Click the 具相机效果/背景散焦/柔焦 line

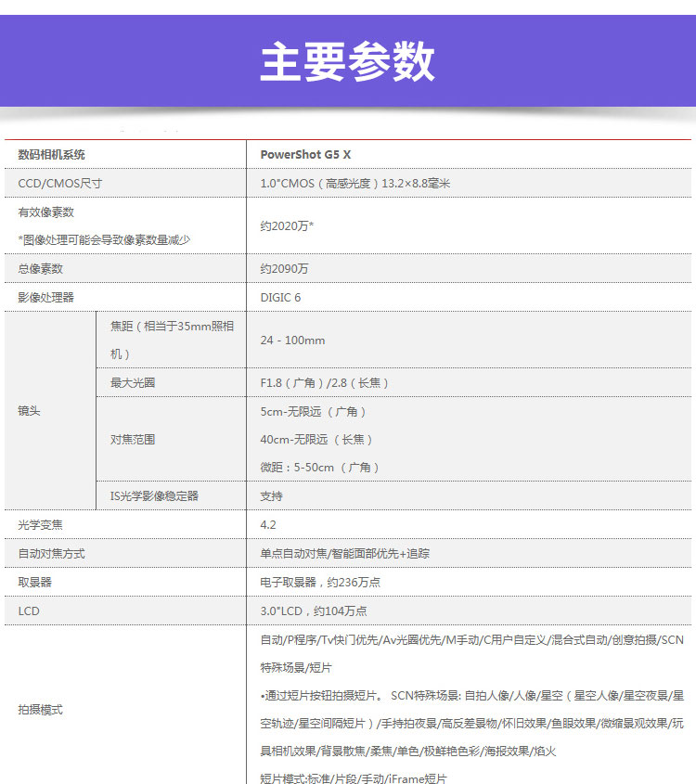408,751
